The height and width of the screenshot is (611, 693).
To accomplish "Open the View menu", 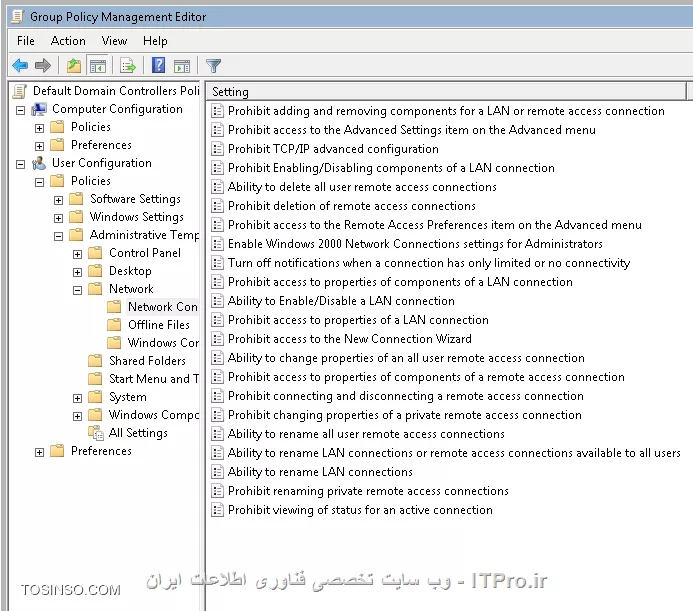I will pos(114,41).
